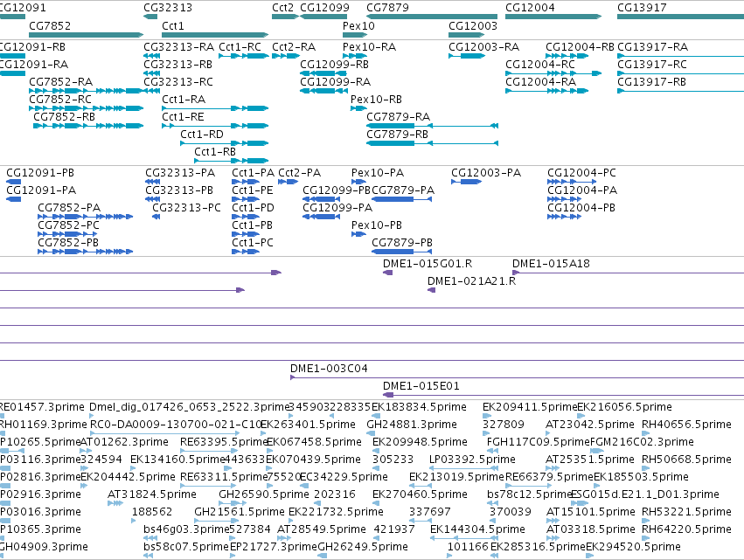Click protein label CG12003-PA
This screenshot has width=744, height=560.
pyautogui.click(x=486, y=173)
